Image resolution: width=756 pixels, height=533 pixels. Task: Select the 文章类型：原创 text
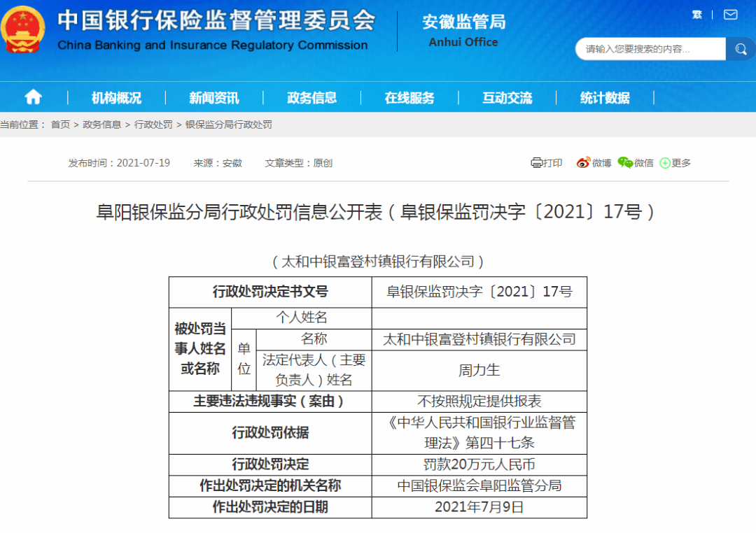coord(298,163)
